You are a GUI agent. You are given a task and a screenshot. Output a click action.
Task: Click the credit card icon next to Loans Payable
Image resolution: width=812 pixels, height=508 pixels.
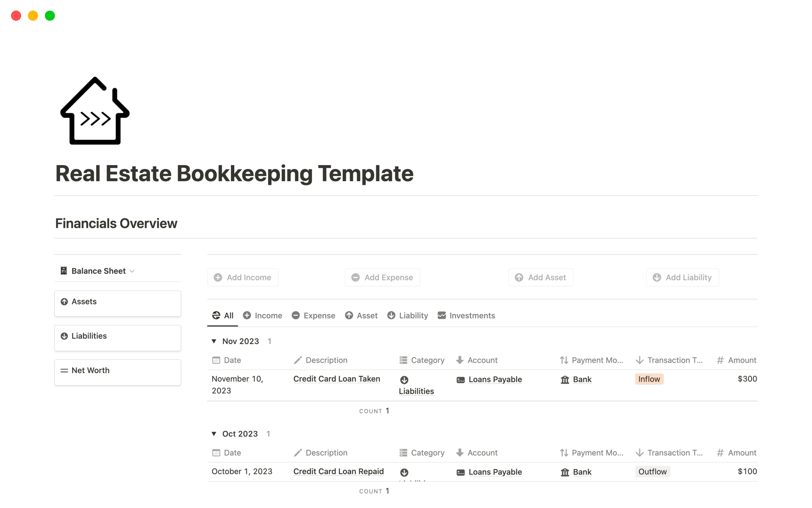pyautogui.click(x=460, y=380)
